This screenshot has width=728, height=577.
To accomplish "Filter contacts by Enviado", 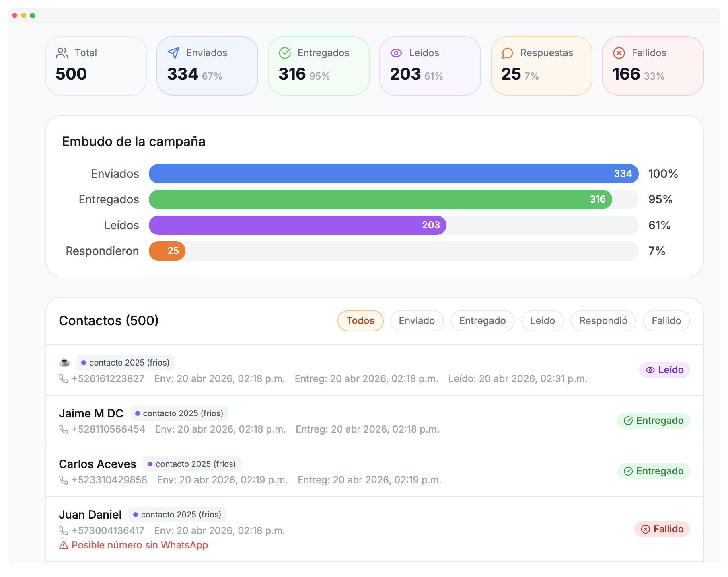I will coord(417,321).
